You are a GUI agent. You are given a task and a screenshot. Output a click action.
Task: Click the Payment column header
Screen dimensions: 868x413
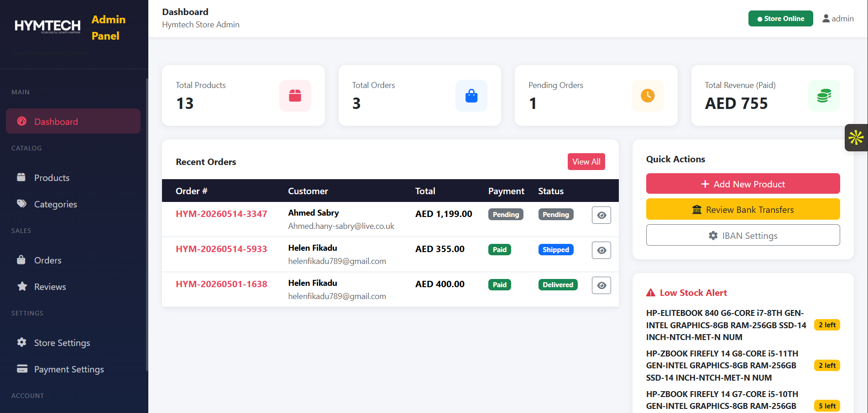[x=506, y=191]
